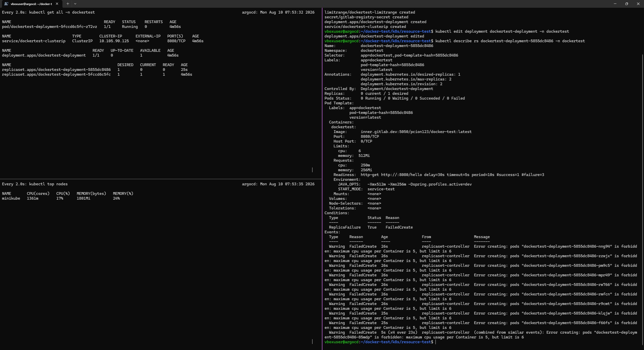Screen dimensions: 644x350
Task: Click pod name dockertest-deployment-5fccd6c5fc-z72vz
Action: tap(49, 27)
